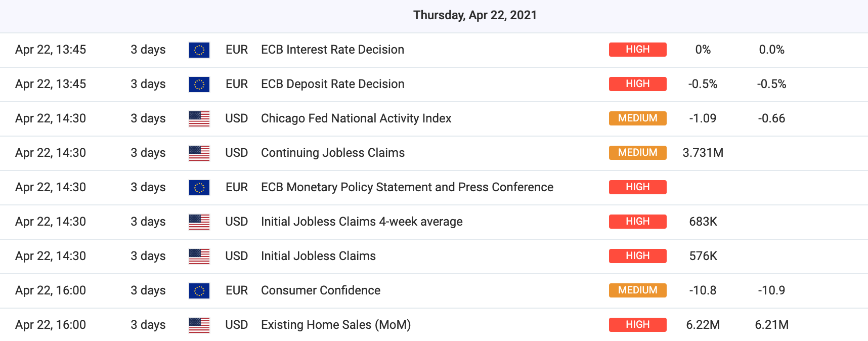
Task: Select the Existing Home Sales (MoM) event
Action: pyautogui.click(x=336, y=325)
